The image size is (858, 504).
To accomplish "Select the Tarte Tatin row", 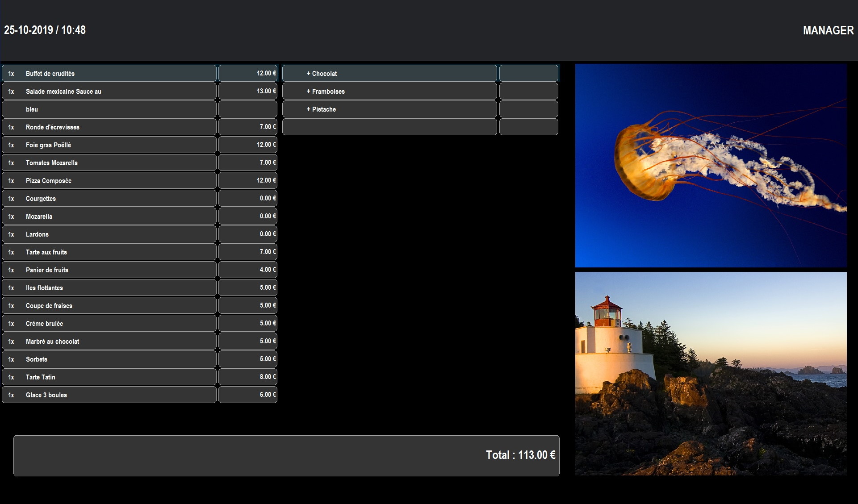I will pos(109,377).
